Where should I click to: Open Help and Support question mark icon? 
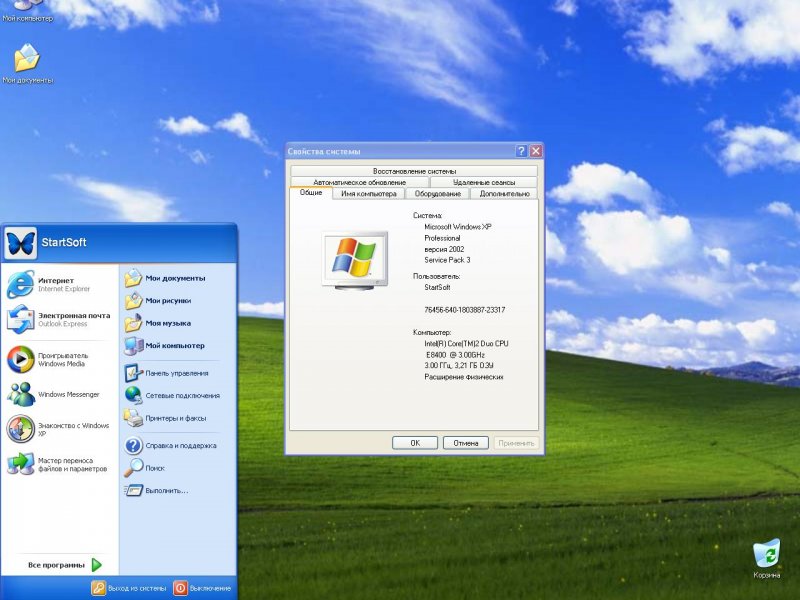pyautogui.click(x=133, y=445)
